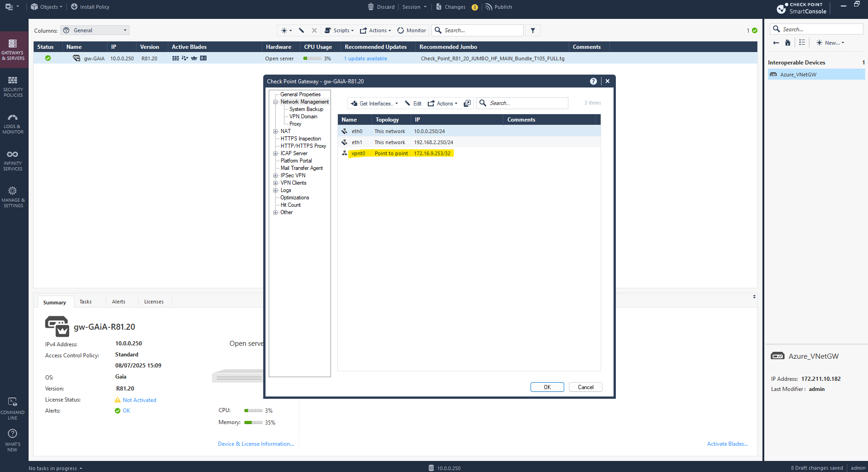
Task: Click the gateways filter funnel icon
Action: pyautogui.click(x=533, y=30)
